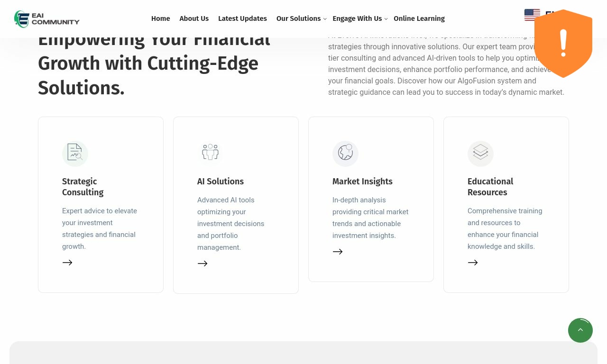Click the Market Insights globe icon
Screen dimensions: 607x364
point(345,153)
